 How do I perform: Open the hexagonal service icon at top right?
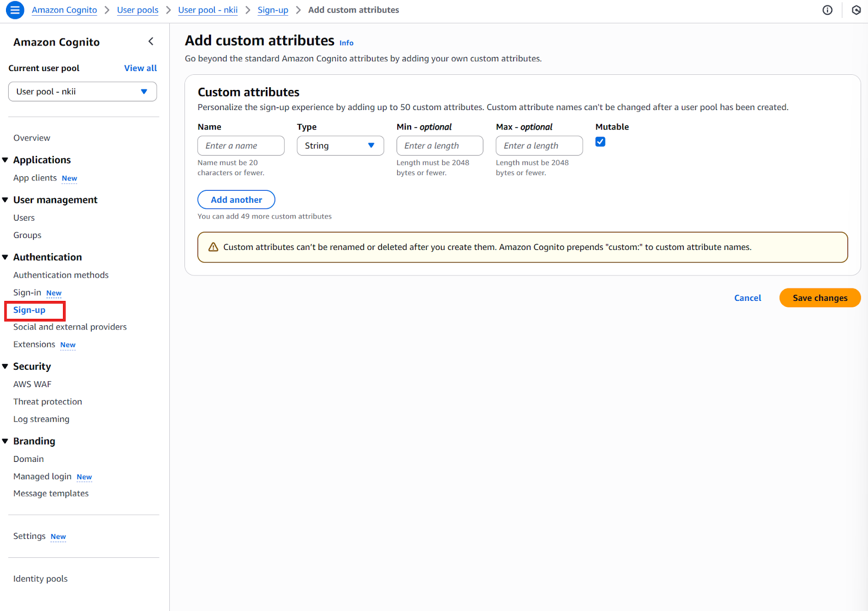856,10
